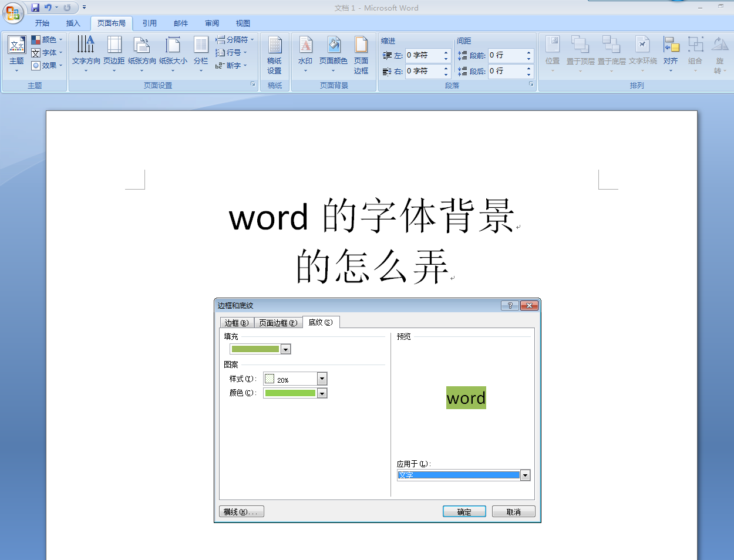Click spacing after (段后) value field

pyautogui.click(x=506, y=71)
